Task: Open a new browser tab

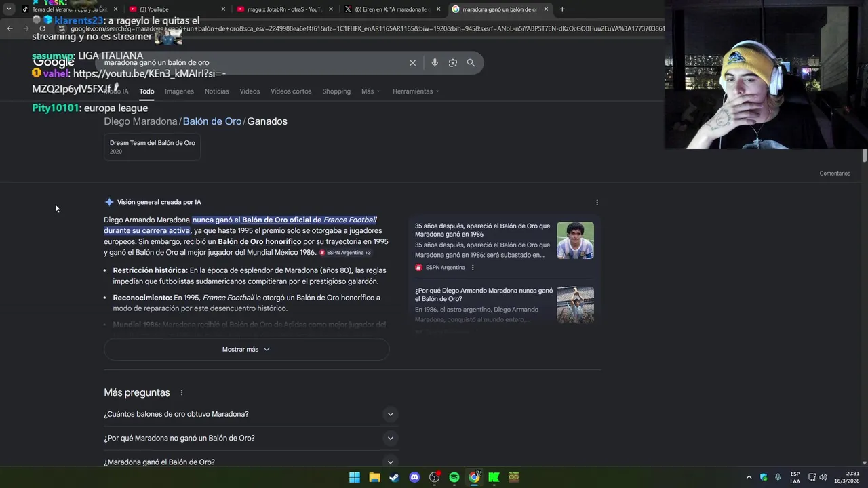Action: (562, 9)
